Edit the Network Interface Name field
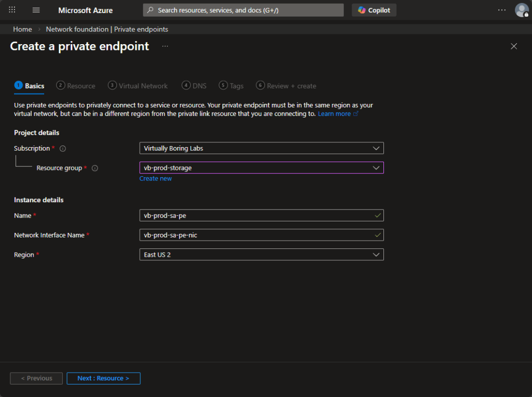Viewport: 532px width, 397px height. 262,235
